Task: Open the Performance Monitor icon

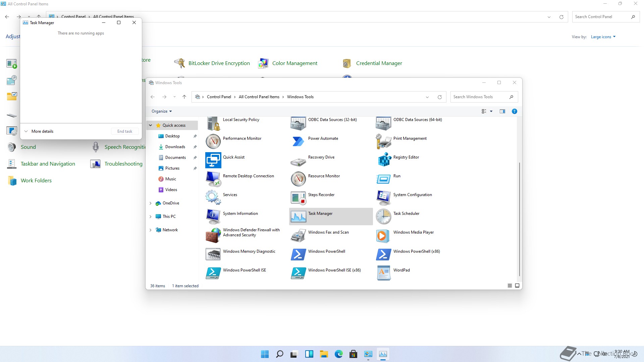Action: pos(213,142)
